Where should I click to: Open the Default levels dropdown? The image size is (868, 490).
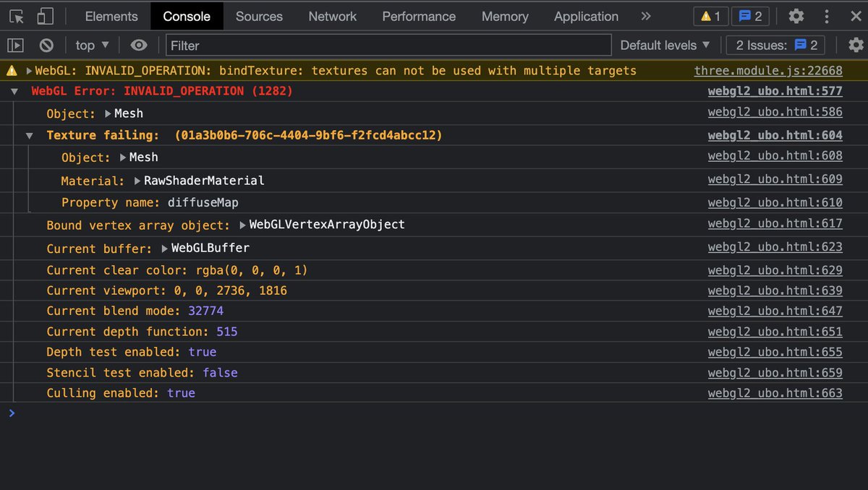pyautogui.click(x=665, y=45)
